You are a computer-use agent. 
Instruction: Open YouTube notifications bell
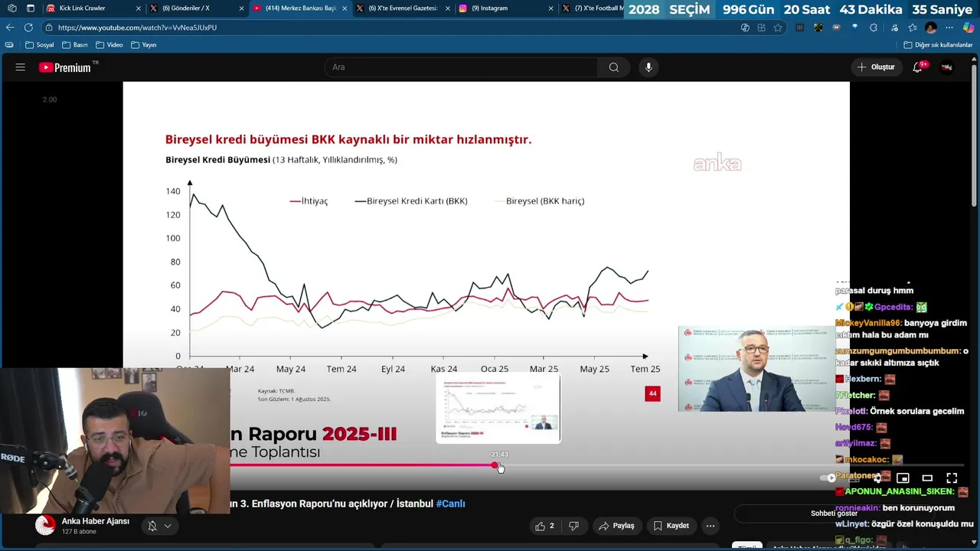coord(917,67)
